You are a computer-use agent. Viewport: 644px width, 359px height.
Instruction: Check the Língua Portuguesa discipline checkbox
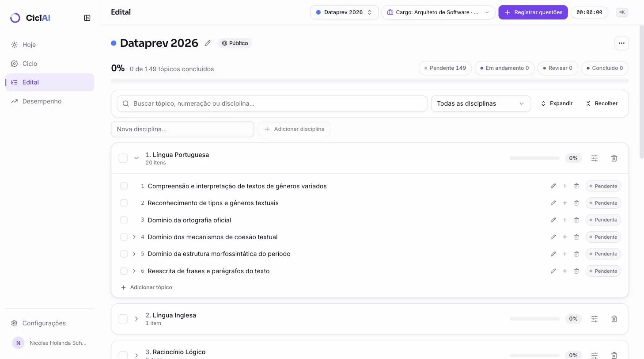tap(123, 158)
